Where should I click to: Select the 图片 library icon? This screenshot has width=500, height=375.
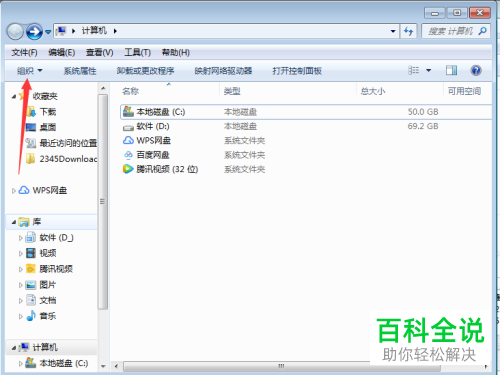(x=31, y=285)
